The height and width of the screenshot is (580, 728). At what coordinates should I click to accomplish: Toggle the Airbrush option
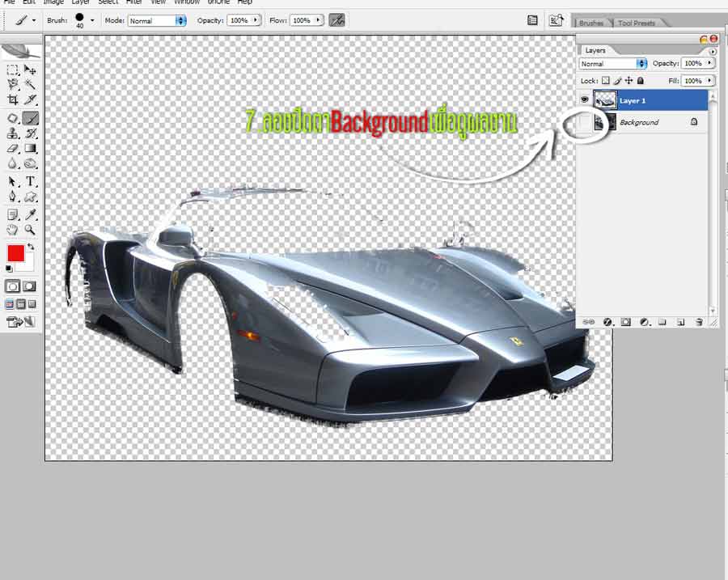tap(336, 20)
